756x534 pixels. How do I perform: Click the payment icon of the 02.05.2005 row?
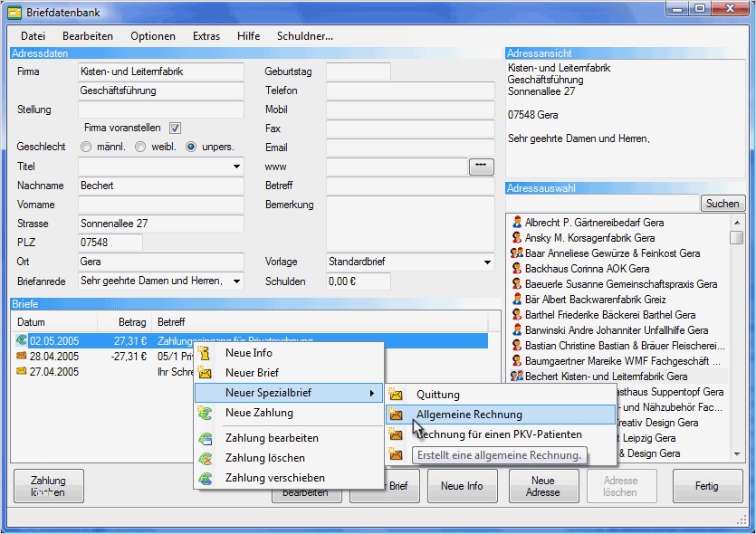21,340
